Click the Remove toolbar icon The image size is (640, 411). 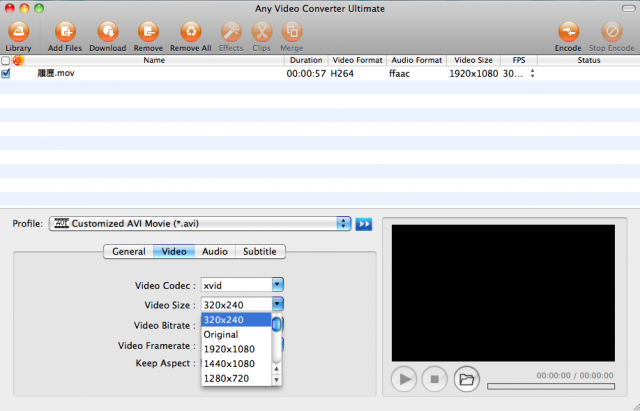pyautogui.click(x=148, y=32)
